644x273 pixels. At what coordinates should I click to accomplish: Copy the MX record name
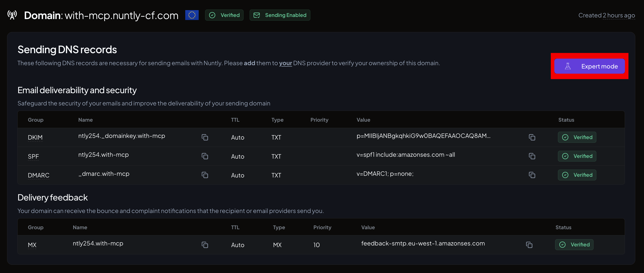(205, 245)
